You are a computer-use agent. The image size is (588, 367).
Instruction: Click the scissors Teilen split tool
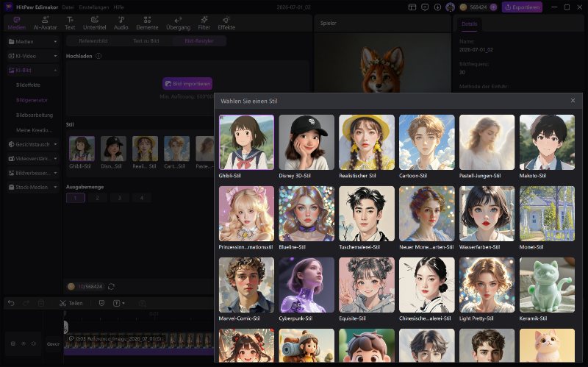click(x=71, y=303)
